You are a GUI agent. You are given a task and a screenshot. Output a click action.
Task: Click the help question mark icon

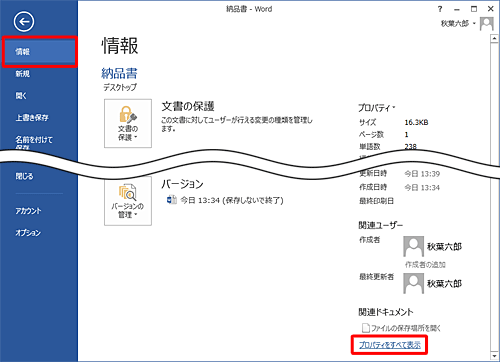[440, 9]
